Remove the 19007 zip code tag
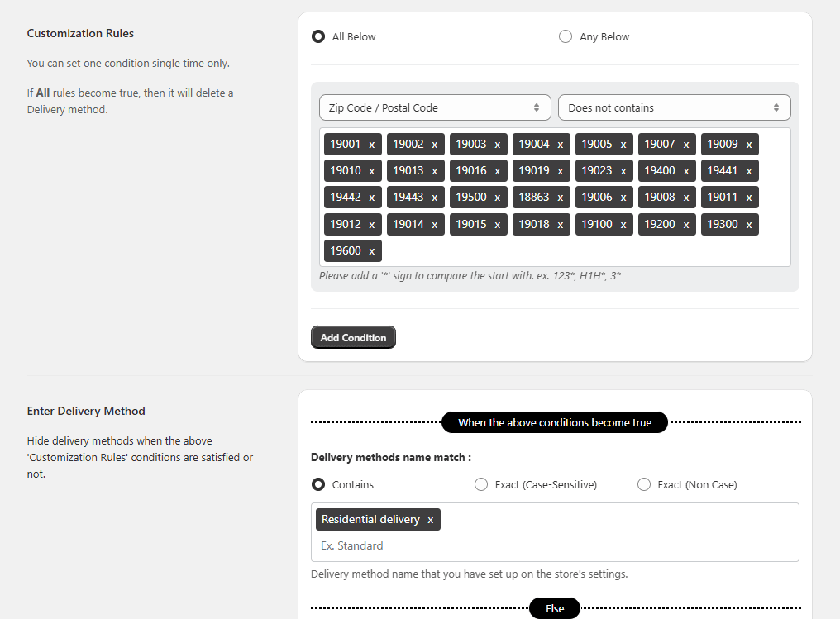Image resolution: width=840 pixels, height=619 pixels. coord(686,145)
